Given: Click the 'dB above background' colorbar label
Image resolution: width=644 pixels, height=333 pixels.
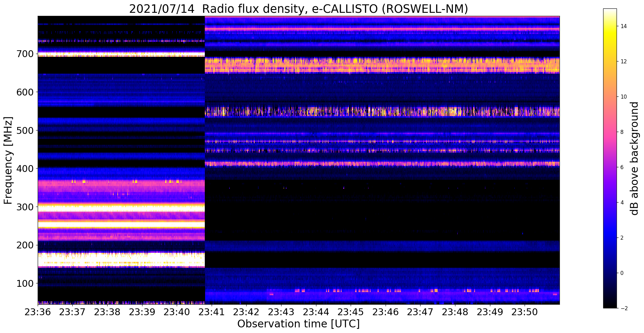Looking at the screenshot, I should point(634,158).
